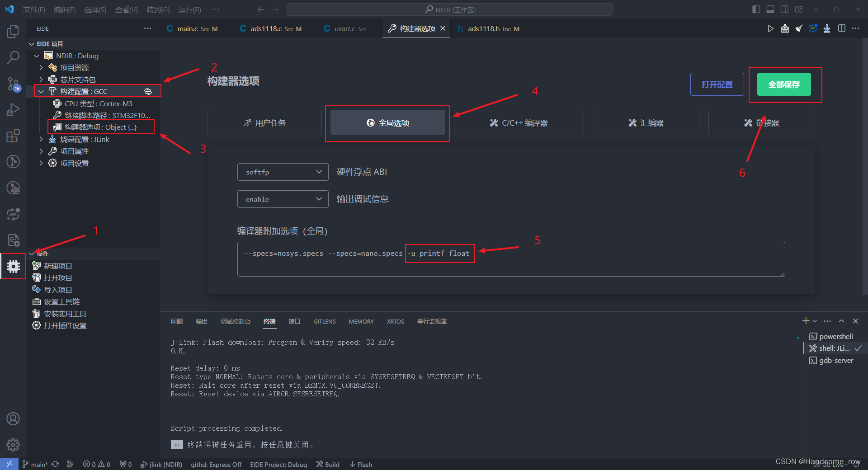Screen dimensions: 868x470
Task: Toggle the primary sidebar visibility
Action: (x=755, y=9)
